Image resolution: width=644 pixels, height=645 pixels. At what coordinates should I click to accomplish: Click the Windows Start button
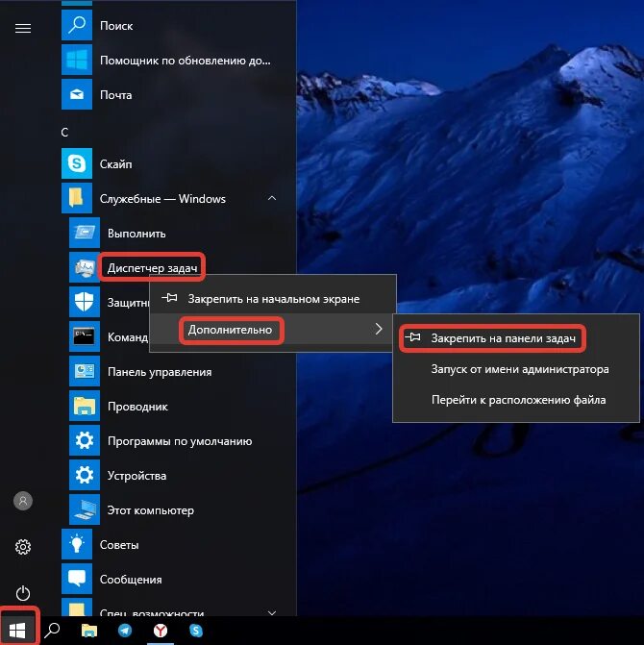click(17, 630)
